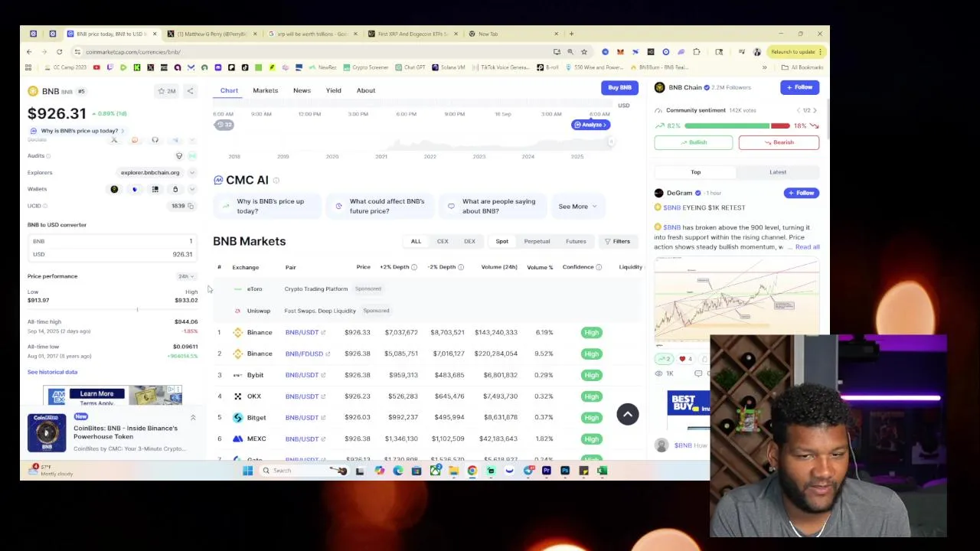Bookmark this page with the address bar star

(x=584, y=52)
